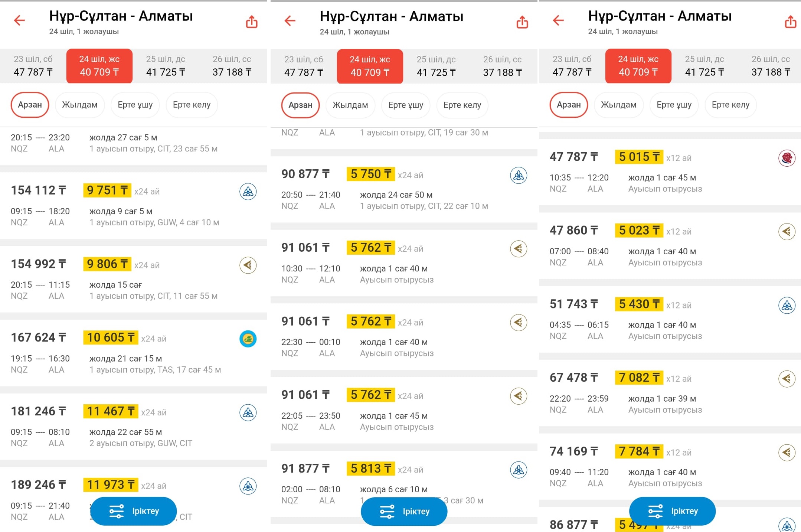
Task: Choose 26 шіл, сс date in right screen
Action: (771, 66)
